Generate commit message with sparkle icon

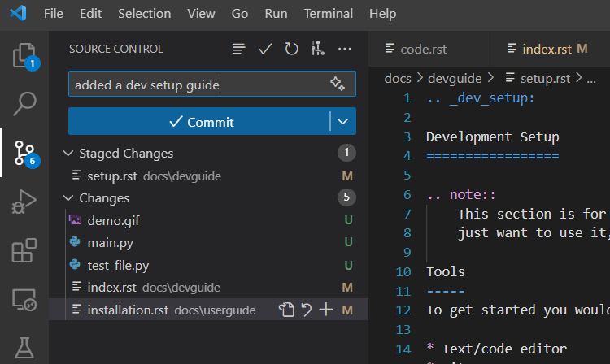tap(338, 84)
